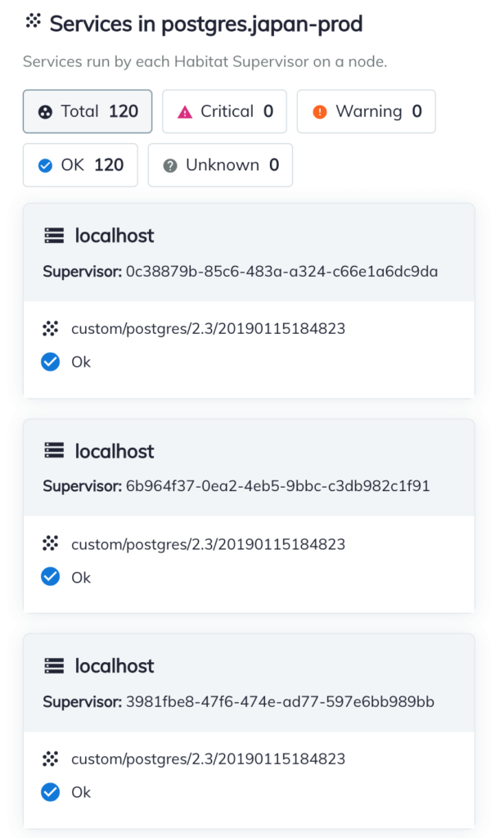Click the third card's service package icon

(x=51, y=759)
